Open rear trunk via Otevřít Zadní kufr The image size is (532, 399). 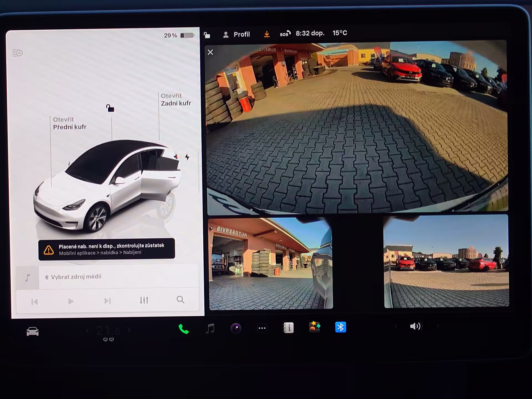coord(176,99)
